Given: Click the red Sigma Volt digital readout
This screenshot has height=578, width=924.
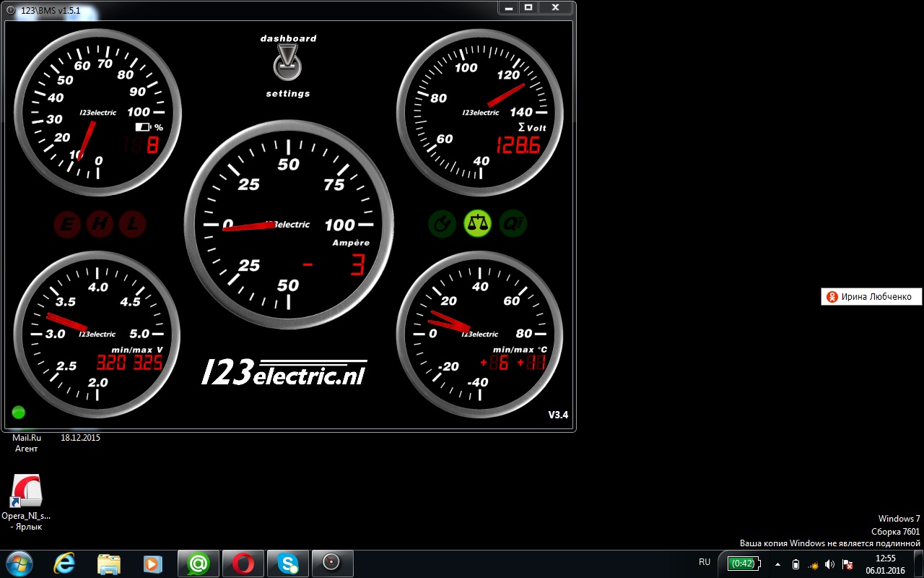Looking at the screenshot, I should (518, 146).
